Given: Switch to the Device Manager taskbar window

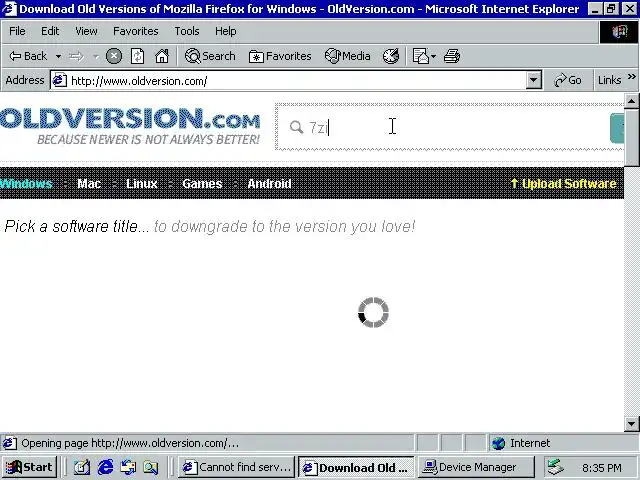Looking at the screenshot, I should pyautogui.click(x=476, y=467).
